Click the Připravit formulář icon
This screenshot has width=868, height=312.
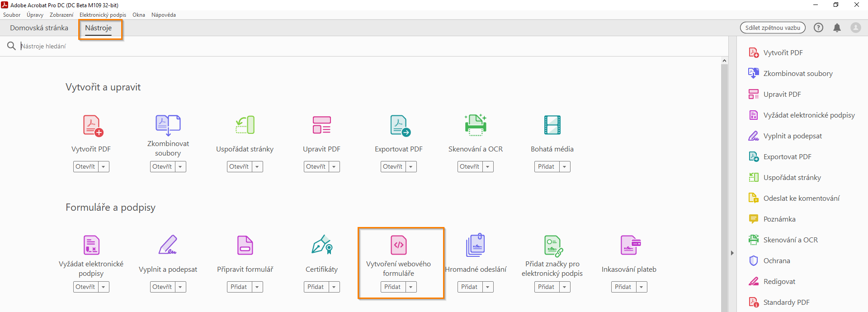click(245, 245)
